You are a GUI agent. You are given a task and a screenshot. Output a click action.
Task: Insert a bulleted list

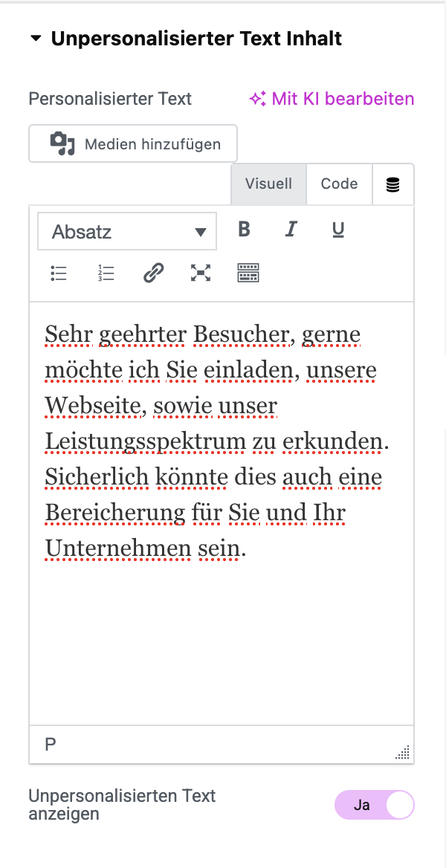point(59,273)
